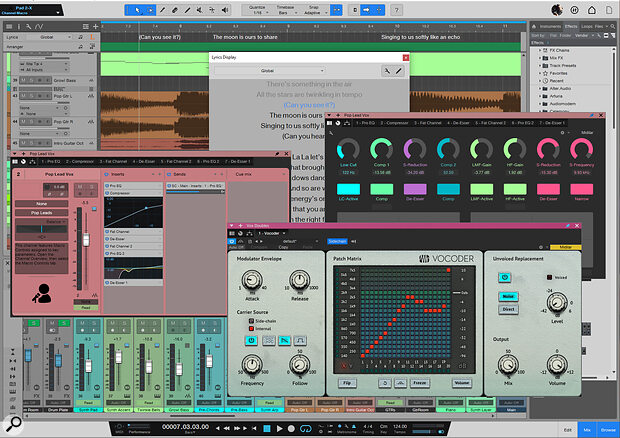The height and width of the screenshot is (438, 620).
Task: Toggle the Sidechain button in Vocoder
Action: click(337, 241)
